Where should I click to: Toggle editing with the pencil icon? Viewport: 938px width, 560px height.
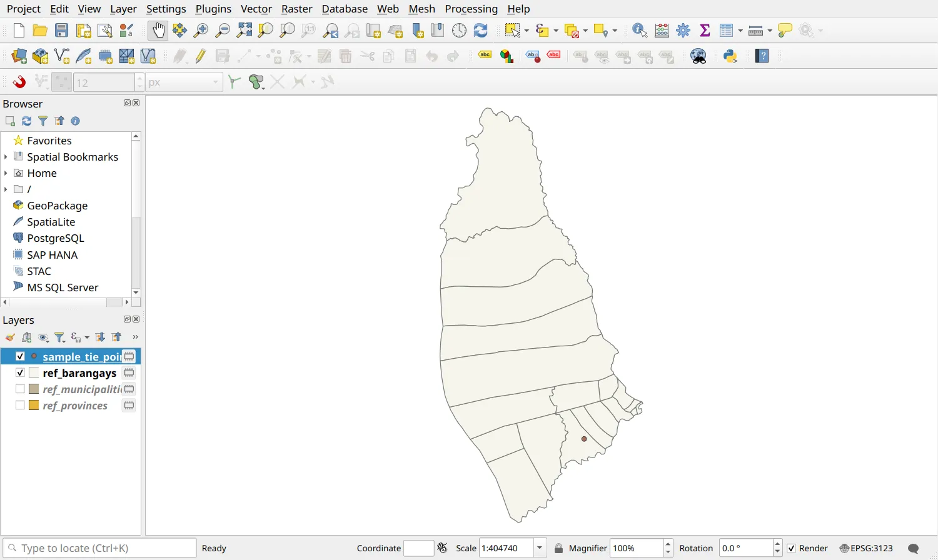pos(201,56)
